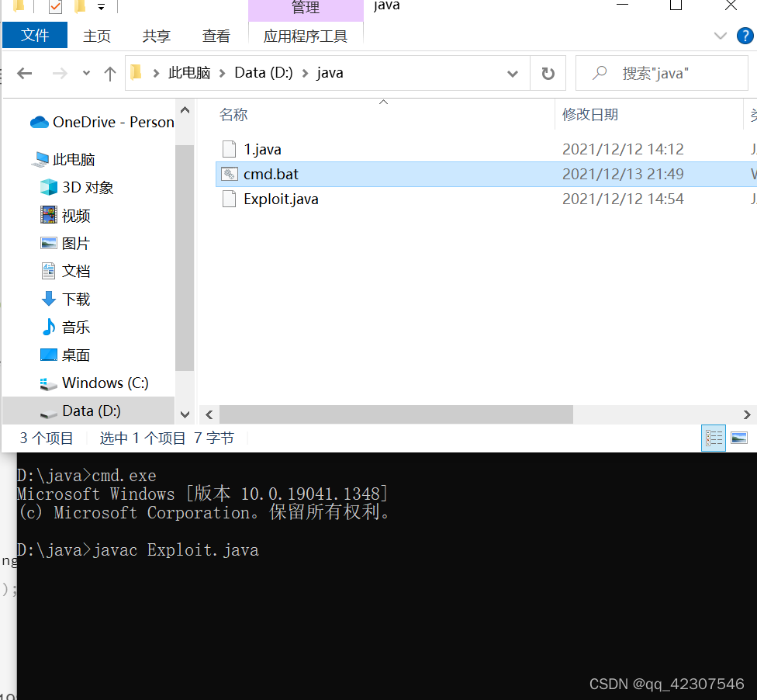
Task: Open the 下载 folder in sidebar
Action: point(65,300)
